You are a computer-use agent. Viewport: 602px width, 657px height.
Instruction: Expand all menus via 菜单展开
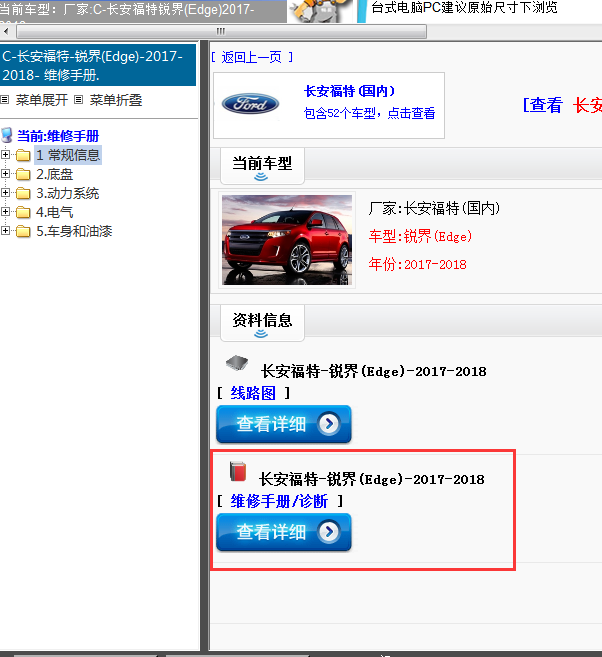pyautogui.click(x=41, y=100)
